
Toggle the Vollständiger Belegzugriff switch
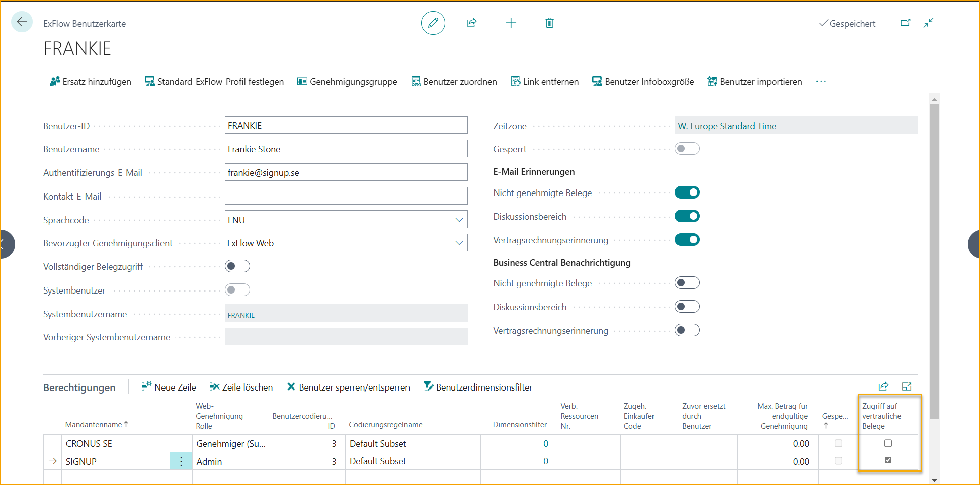(237, 266)
